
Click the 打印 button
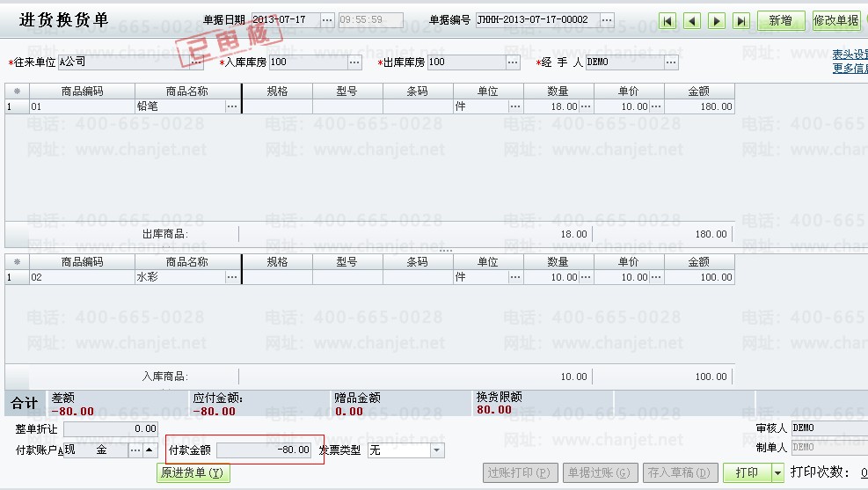pos(748,472)
